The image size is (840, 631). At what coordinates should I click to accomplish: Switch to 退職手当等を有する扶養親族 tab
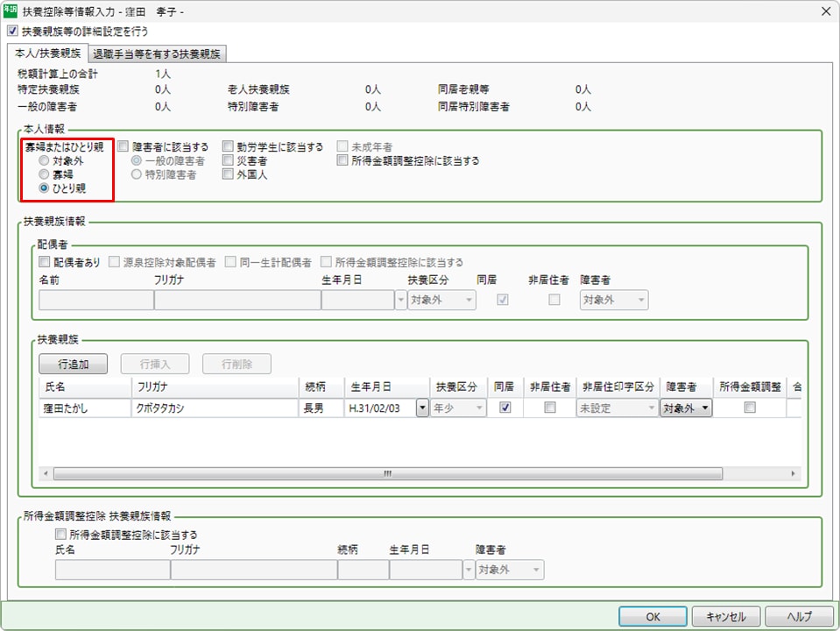159,53
